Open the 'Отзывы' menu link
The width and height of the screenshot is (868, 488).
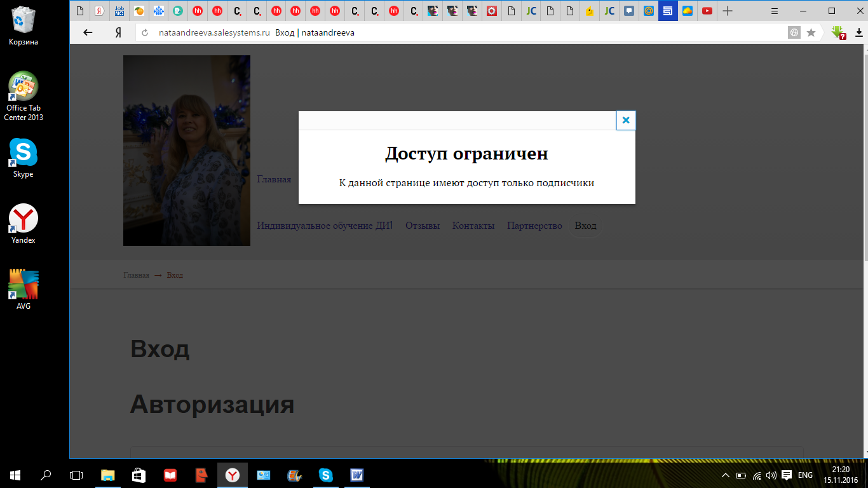click(423, 226)
